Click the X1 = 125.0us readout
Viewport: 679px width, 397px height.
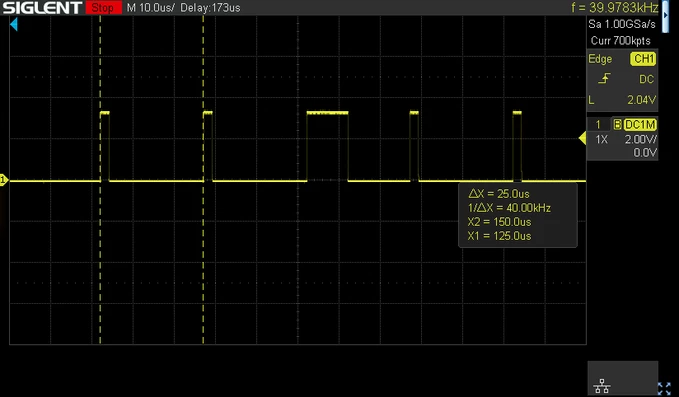tap(499, 236)
